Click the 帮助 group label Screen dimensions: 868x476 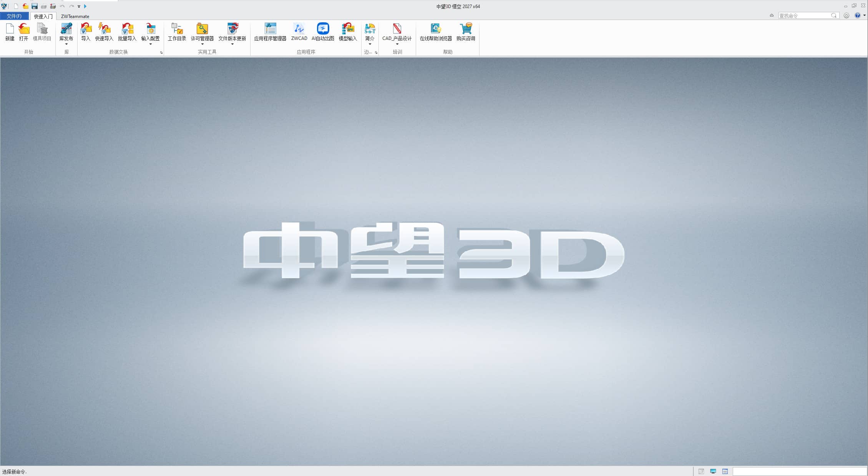pos(448,52)
